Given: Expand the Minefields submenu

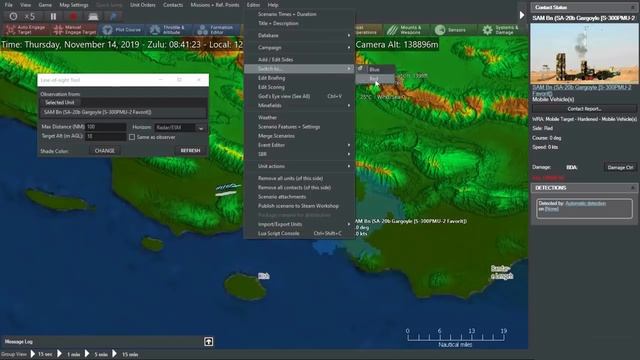Looking at the screenshot, I should click(299, 105).
